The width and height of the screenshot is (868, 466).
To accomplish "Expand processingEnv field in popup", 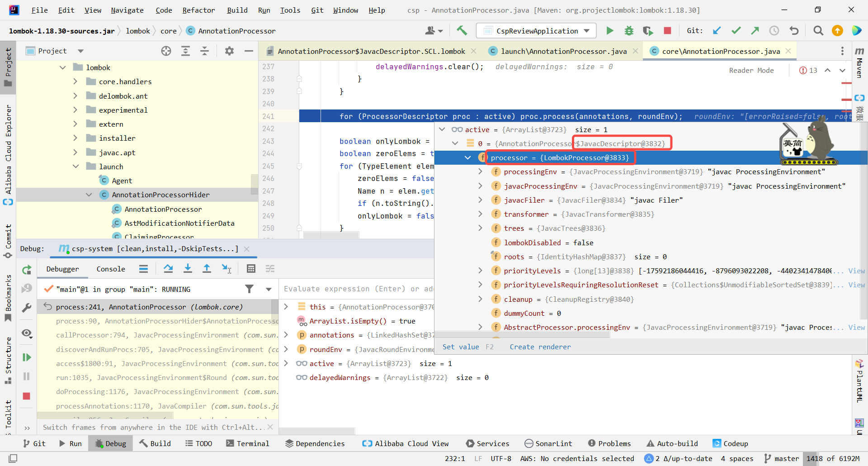I will coord(480,171).
